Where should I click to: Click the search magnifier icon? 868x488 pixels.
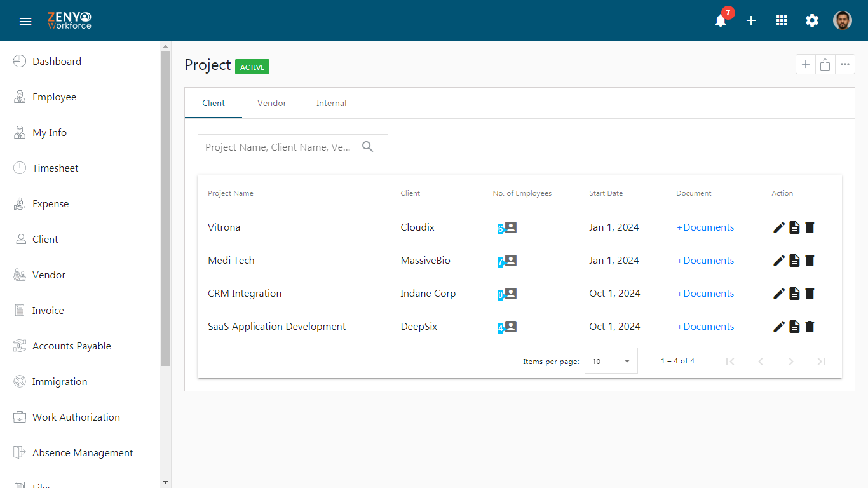pos(367,147)
